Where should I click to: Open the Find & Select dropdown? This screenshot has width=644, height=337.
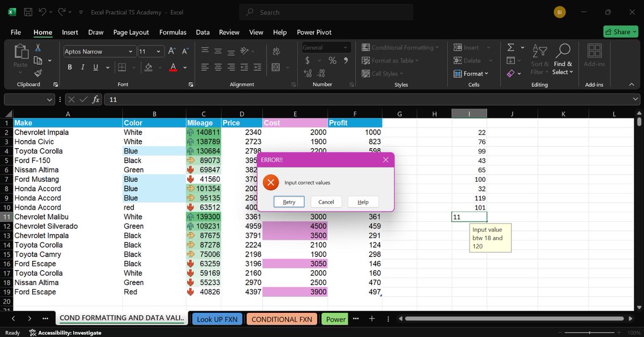pyautogui.click(x=562, y=60)
